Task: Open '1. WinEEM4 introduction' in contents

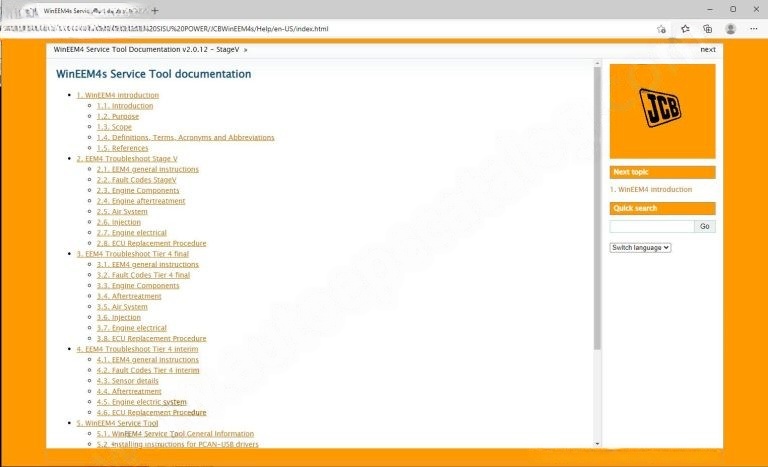Action: (118, 95)
